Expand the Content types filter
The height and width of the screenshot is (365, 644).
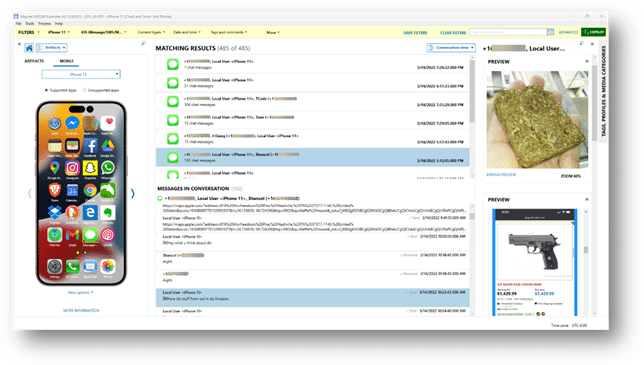tap(151, 32)
